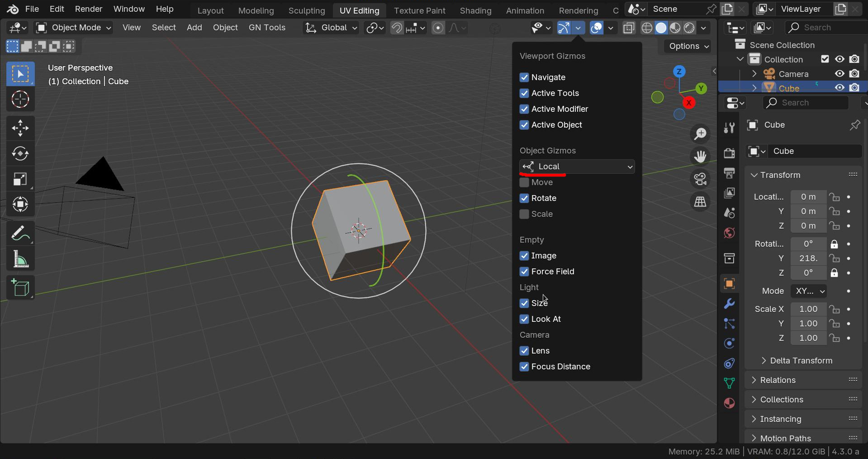Image resolution: width=868 pixels, height=459 pixels.
Task: Disable the Navigate gizmo checkbox
Action: [x=524, y=77]
